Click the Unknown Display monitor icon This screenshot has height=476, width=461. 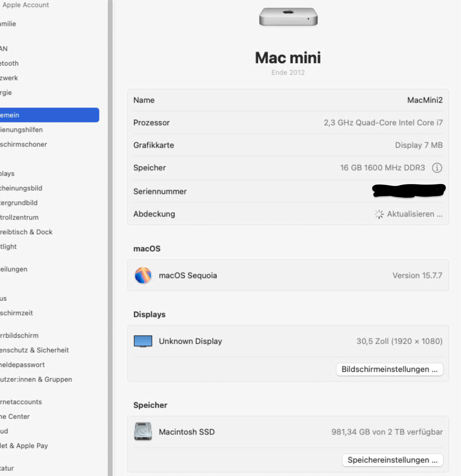point(143,341)
